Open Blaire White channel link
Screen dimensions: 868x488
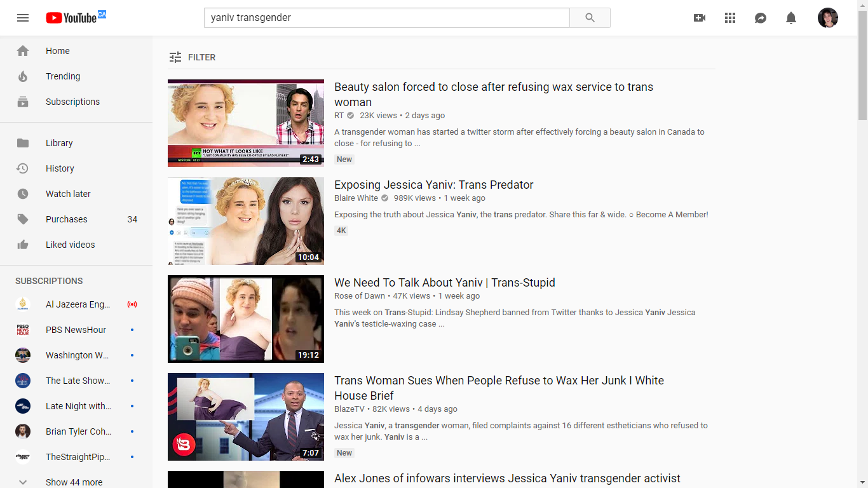click(x=356, y=198)
